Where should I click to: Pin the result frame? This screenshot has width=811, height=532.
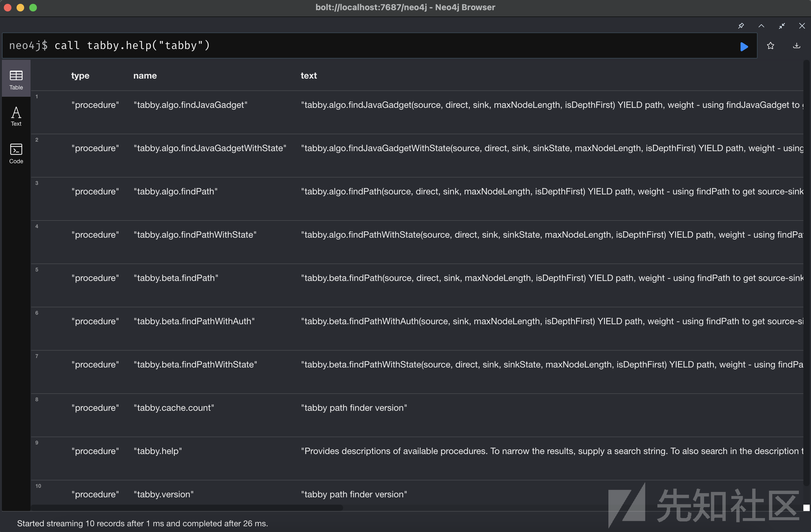pos(741,26)
